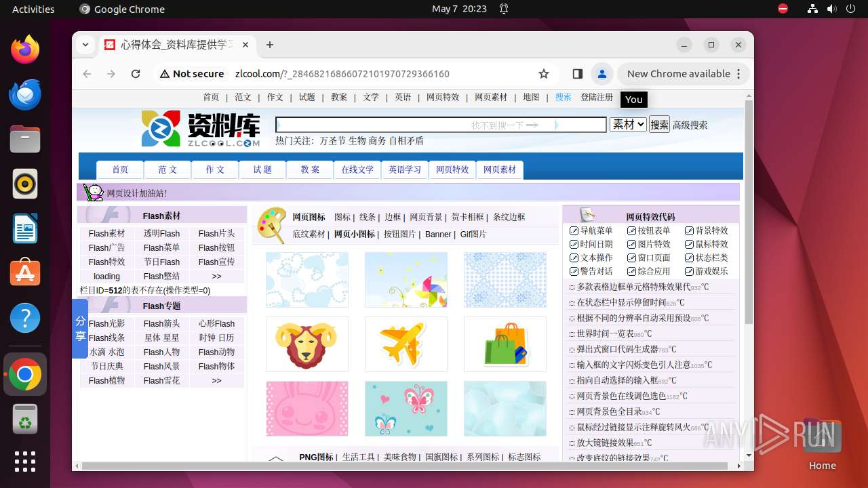Select the 范文 nav tab
This screenshot has width=868, height=488.
(x=167, y=169)
